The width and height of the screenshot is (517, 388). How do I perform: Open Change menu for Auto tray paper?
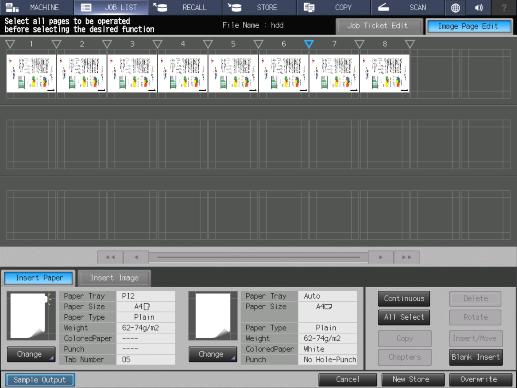(213, 354)
